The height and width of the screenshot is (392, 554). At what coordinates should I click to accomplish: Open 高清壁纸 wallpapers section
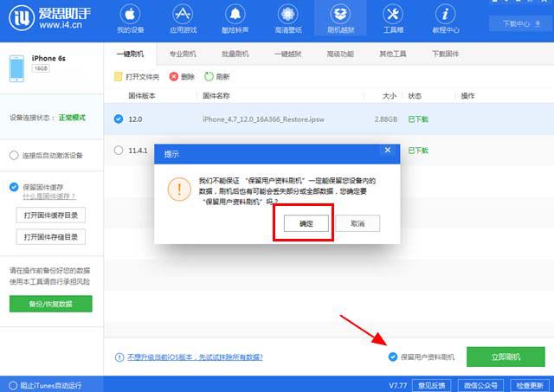[x=288, y=19]
